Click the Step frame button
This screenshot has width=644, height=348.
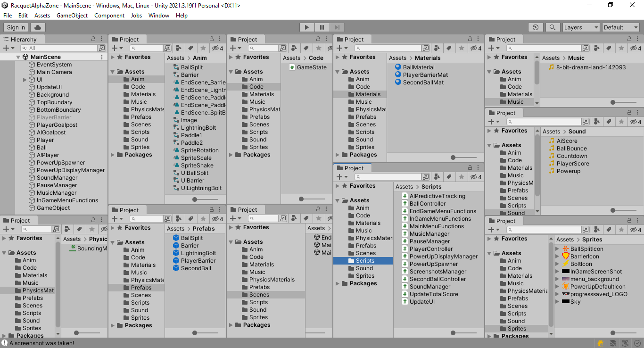[x=337, y=27]
